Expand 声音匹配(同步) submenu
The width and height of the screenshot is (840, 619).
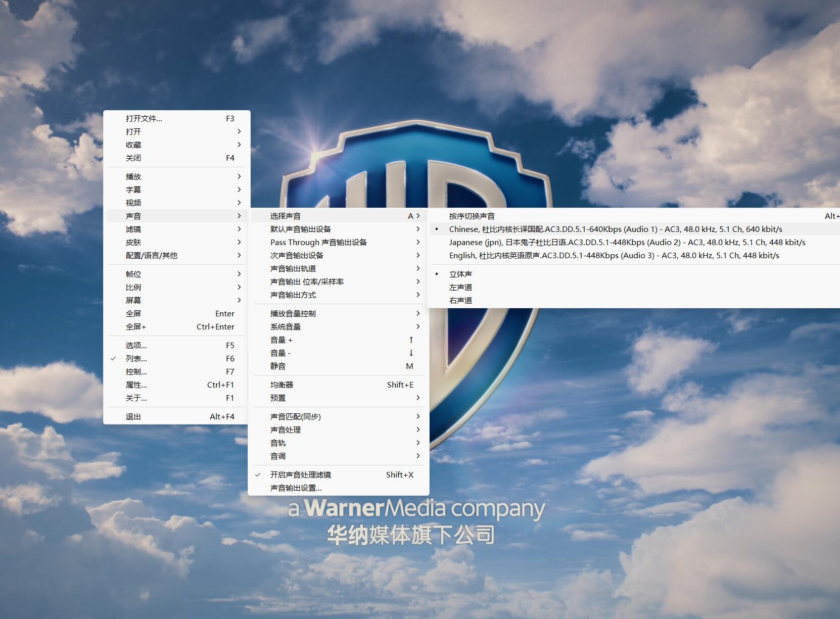pos(339,416)
